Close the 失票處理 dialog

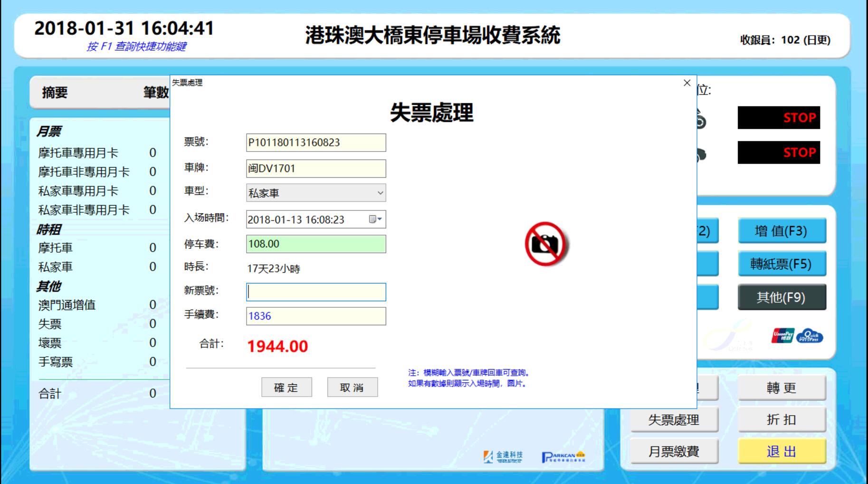click(x=687, y=83)
